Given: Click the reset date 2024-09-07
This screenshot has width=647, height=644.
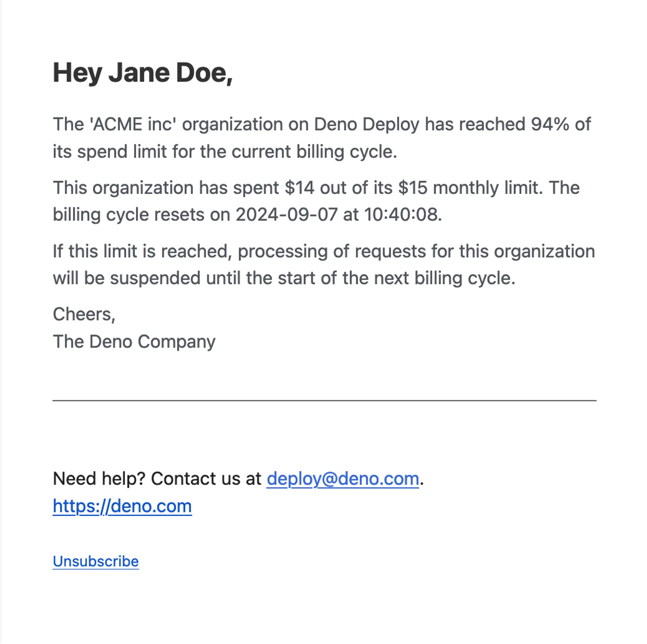Looking at the screenshot, I should pyautogui.click(x=286, y=215).
